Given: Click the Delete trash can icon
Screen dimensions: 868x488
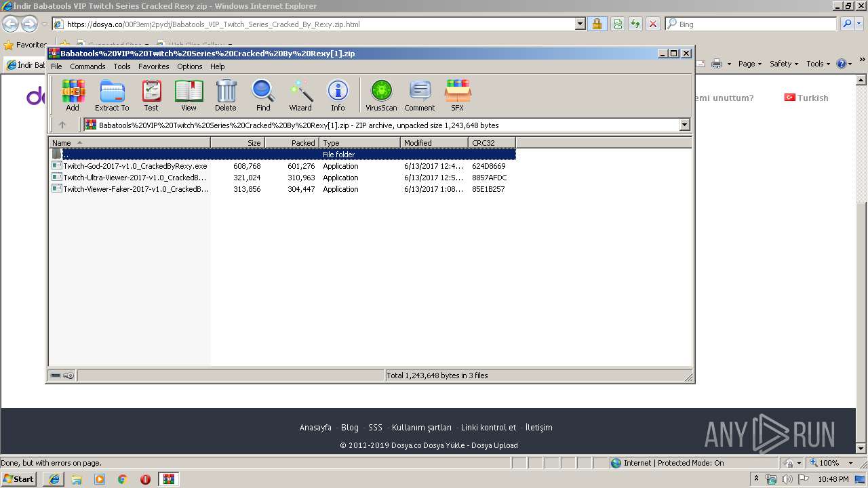Looking at the screenshot, I should [x=226, y=96].
